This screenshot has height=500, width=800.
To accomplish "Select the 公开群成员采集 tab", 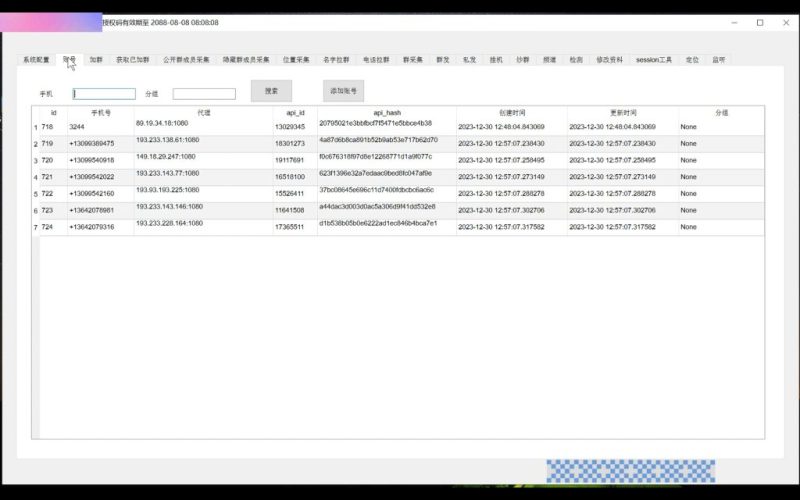I will pos(186,60).
